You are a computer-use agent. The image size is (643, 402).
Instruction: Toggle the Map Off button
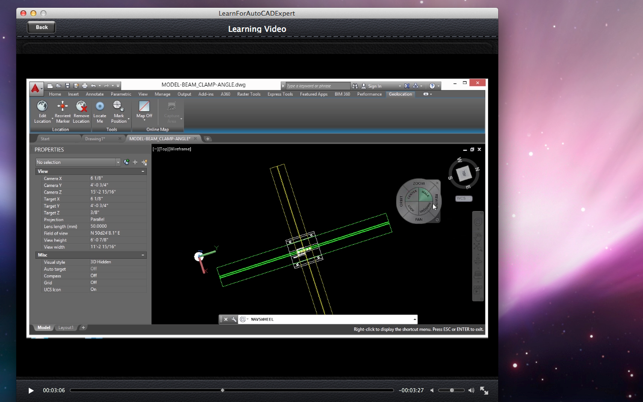(x=144, y=108)
